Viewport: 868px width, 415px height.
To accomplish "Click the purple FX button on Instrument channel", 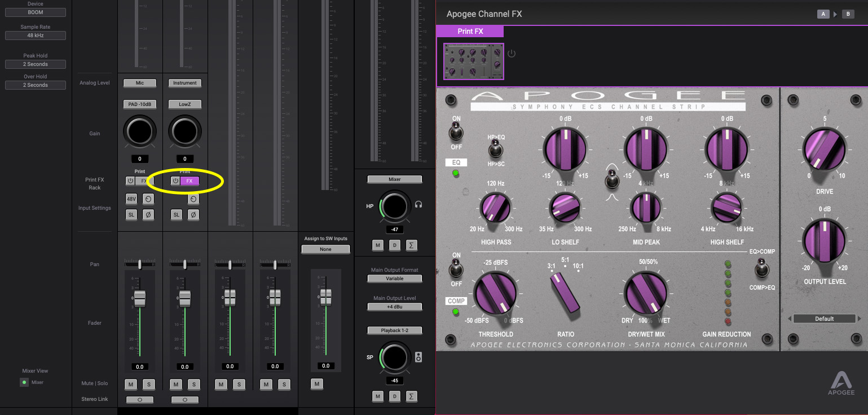I will pos(190,181).
